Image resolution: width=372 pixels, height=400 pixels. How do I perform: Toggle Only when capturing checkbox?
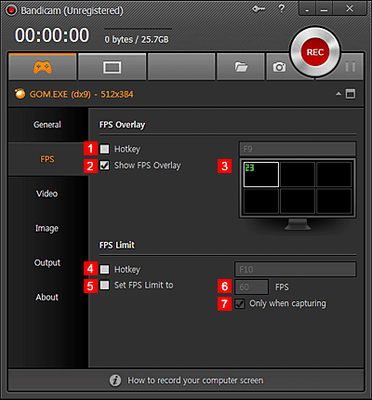[240, 304]
